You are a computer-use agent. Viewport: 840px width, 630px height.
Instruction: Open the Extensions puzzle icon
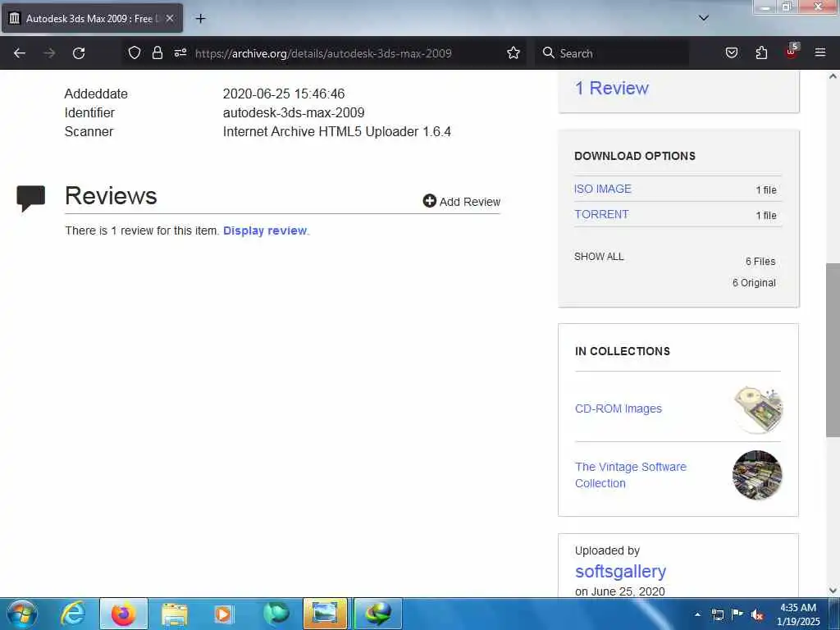tap(761, 52)
